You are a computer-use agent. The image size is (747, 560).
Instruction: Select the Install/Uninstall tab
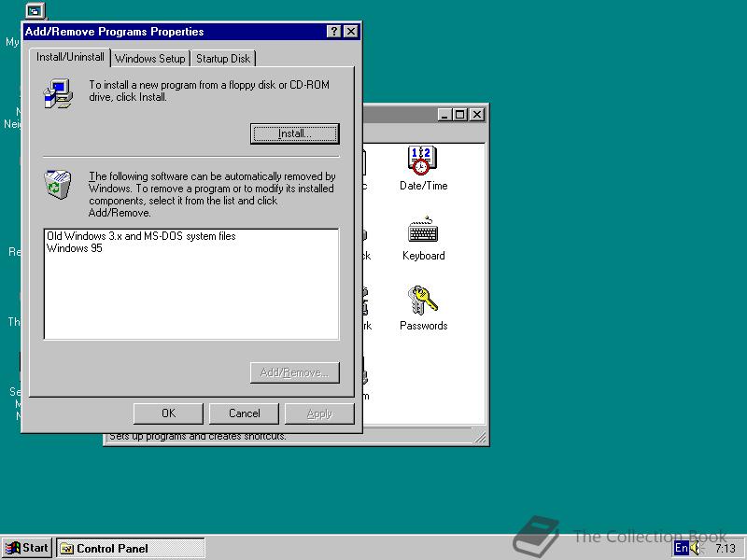tap(70, 57)
